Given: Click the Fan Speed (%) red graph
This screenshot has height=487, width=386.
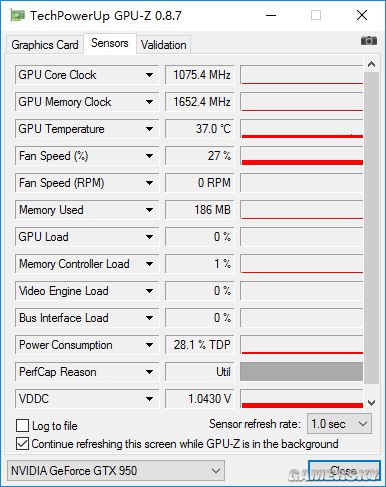Looking at the screenshot, I should 302,156.
